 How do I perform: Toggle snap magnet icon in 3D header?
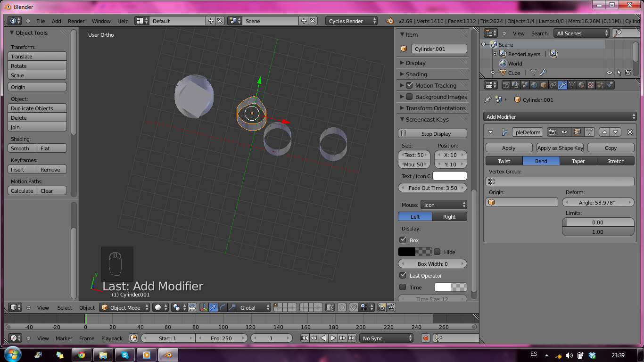pyautogui.click(x=354, y=307)
